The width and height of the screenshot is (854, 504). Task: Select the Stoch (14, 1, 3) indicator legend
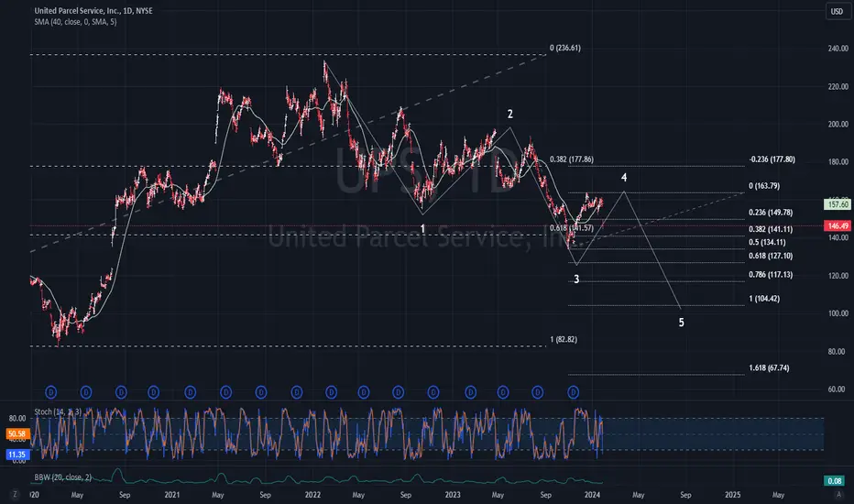58,412
